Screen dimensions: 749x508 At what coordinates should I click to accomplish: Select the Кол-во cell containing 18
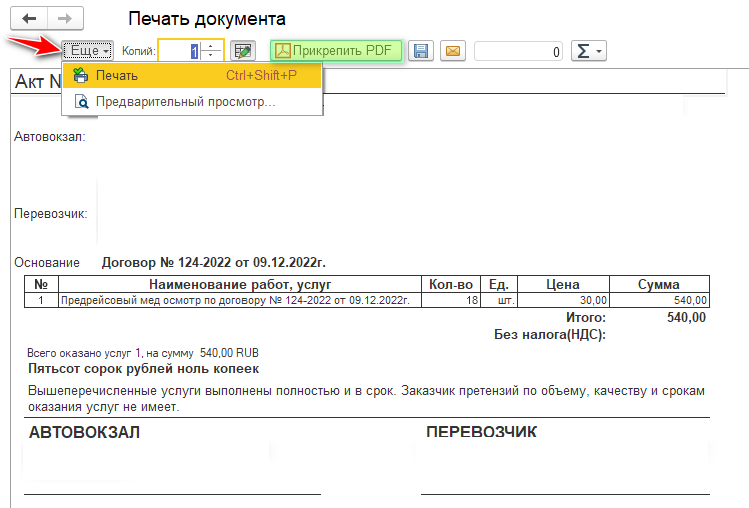click(450, 300)
